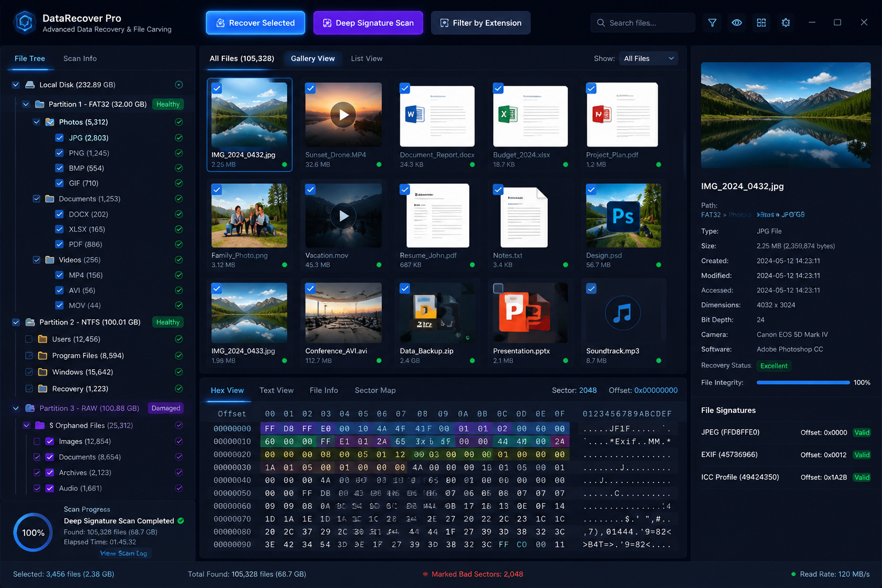Collapse the Partition 3 - RAW tree node
882x588 pixels.
[16, 408]
